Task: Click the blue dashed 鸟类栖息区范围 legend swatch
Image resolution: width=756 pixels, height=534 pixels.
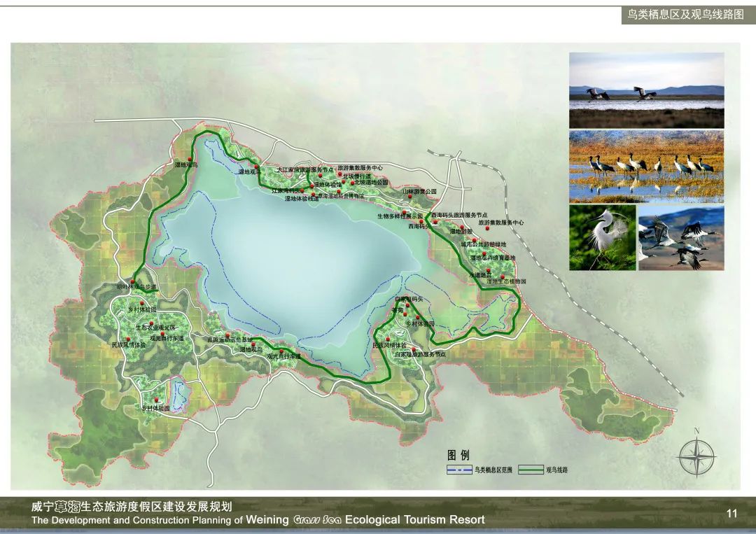Action: tap(458, 470)
